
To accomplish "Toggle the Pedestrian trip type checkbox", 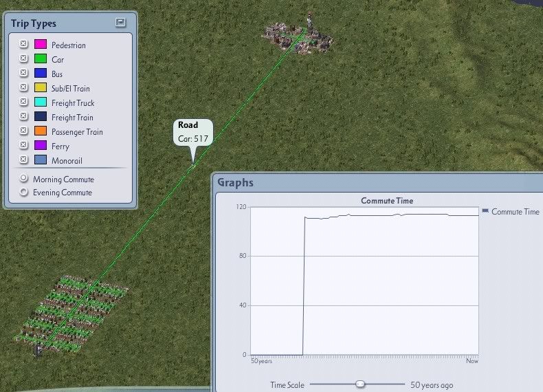I will coord(23,44).
